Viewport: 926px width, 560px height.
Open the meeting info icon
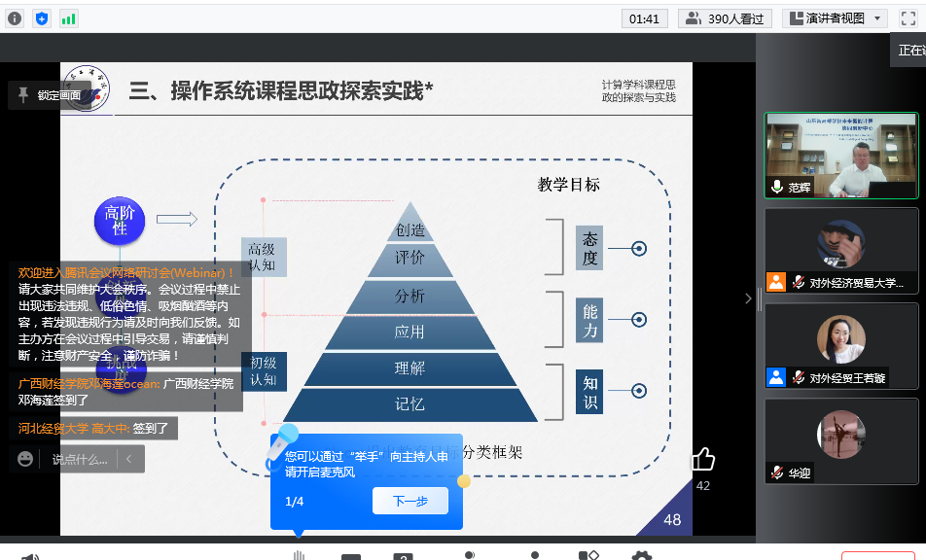(15, 17)
